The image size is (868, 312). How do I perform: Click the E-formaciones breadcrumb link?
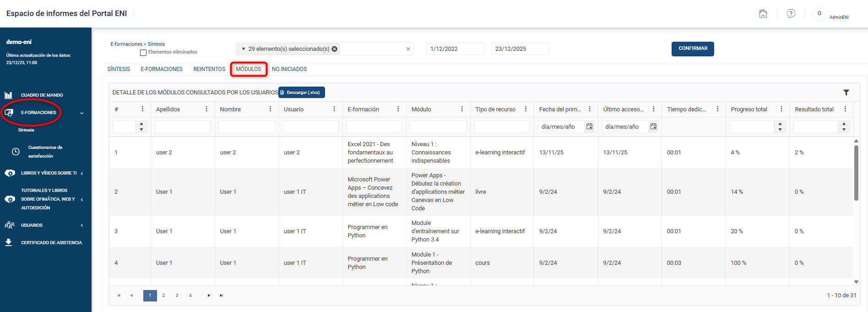tap(126, 44)
